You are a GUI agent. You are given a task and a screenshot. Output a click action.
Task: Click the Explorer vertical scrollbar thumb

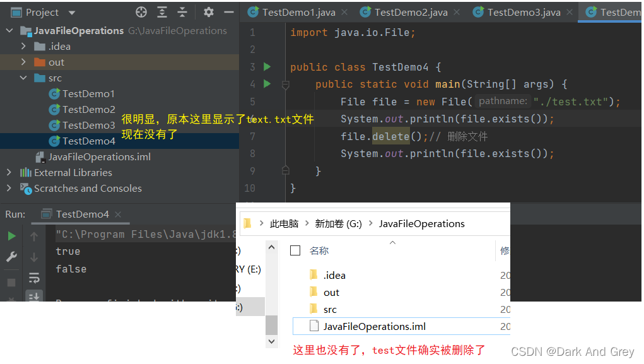click(271, 326)
